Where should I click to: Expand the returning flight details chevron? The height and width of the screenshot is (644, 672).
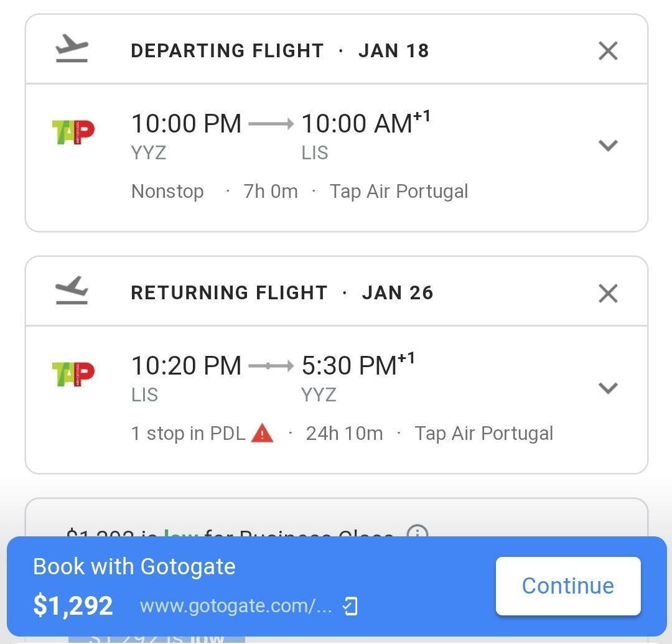[608, 388]
